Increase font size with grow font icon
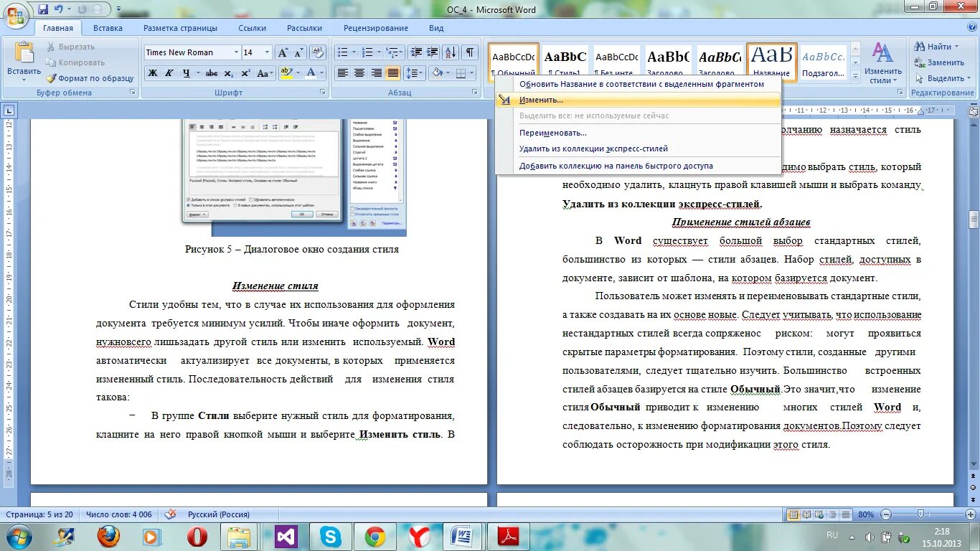 [x=283, y=52]
